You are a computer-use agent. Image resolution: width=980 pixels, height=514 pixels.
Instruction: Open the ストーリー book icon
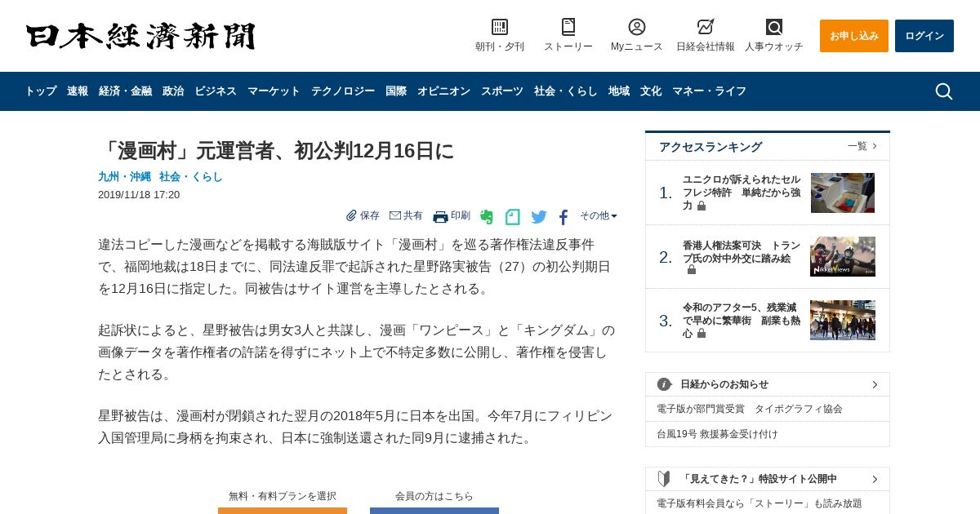[x=568, y=27]
